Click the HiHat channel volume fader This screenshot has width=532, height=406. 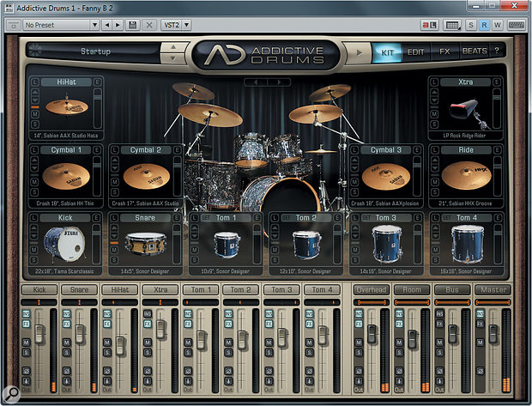120,346
